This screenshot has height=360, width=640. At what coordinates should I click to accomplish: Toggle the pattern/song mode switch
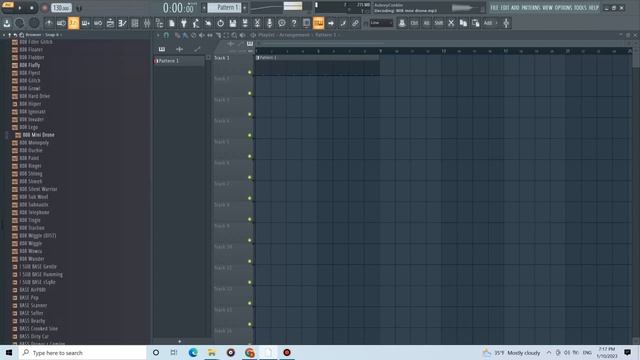coord(8,5)
